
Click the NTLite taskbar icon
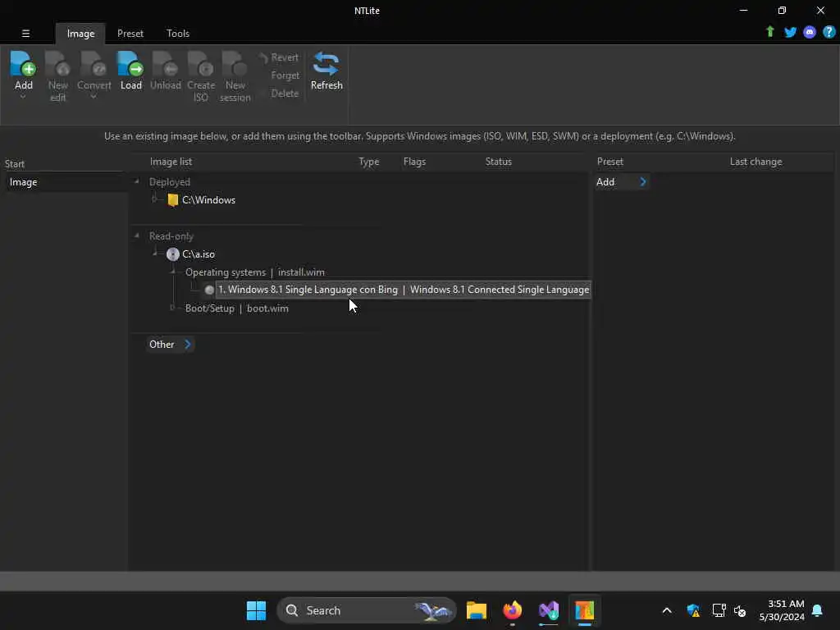coord(584,610)
